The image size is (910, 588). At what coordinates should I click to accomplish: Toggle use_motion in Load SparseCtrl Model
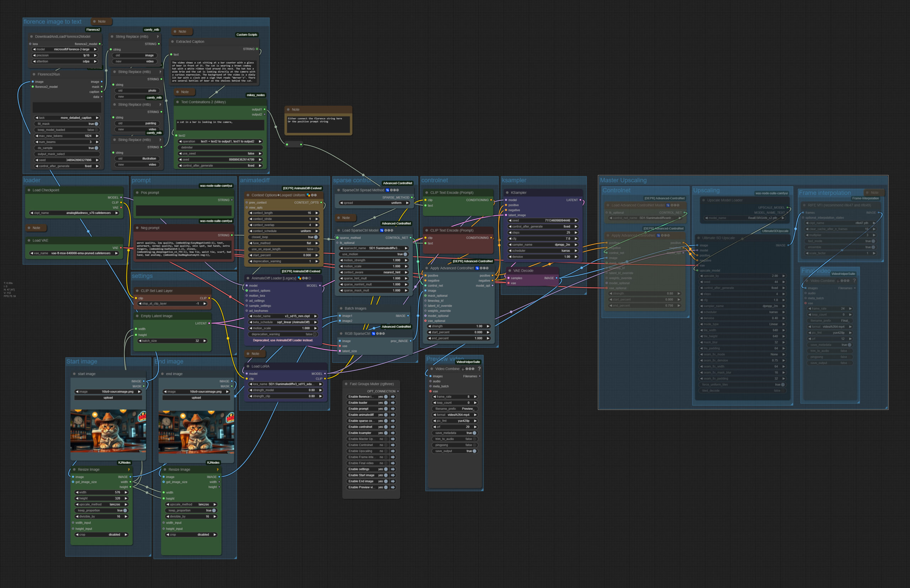coord(374,255)
